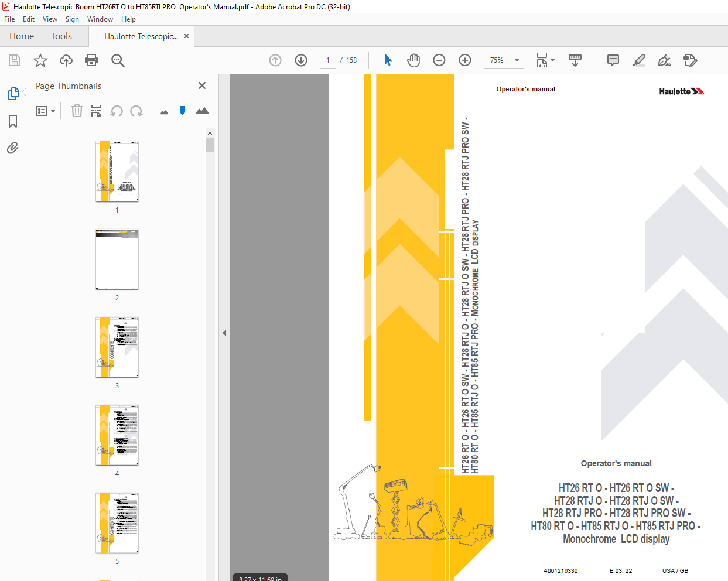Screen dimensions: 728x581
Task: Open the Insert/extract pages scissors icon
Action: [x=97, y=111]
